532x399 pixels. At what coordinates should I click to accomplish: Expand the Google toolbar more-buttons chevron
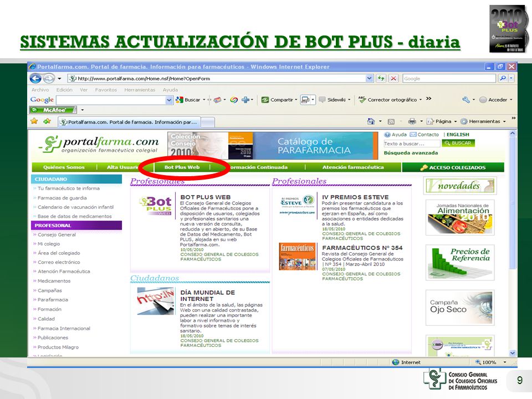coord(429,99)
